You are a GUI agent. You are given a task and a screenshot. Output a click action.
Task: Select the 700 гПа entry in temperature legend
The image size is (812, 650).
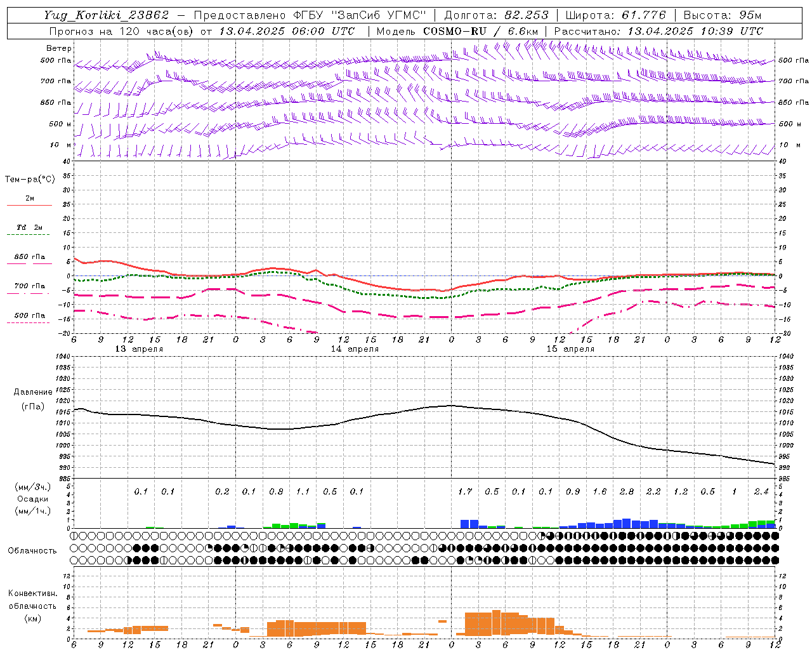pyautogui.click(x=30, y=286)
